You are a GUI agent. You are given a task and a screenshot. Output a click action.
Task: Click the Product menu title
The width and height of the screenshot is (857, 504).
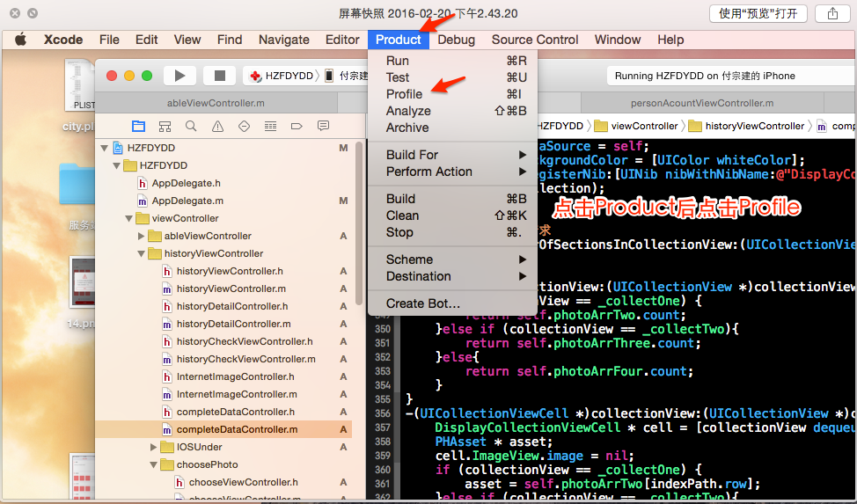[x=399, y=40]
